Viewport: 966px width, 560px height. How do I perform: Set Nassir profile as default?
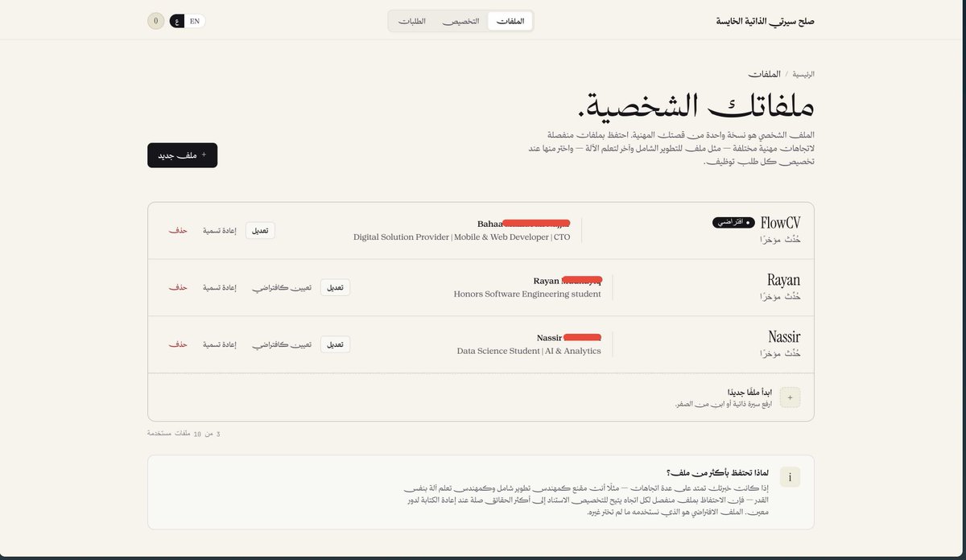point(281,344)
